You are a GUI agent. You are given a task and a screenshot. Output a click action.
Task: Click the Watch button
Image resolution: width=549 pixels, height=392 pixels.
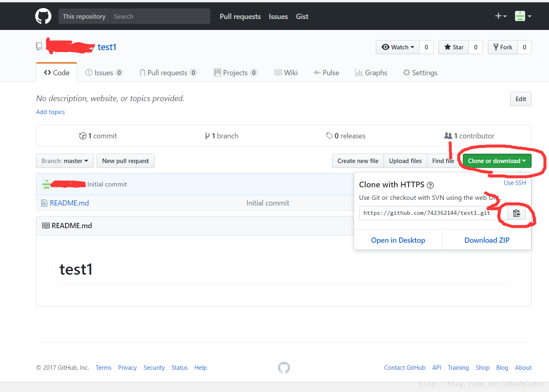tap(398, 47)
